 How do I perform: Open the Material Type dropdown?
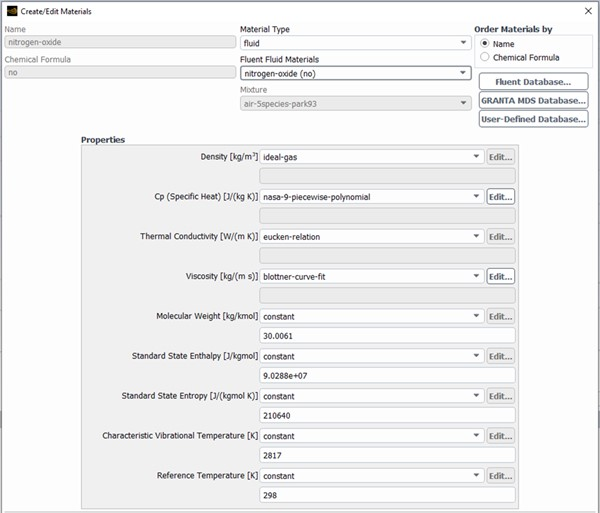[354, 43]
